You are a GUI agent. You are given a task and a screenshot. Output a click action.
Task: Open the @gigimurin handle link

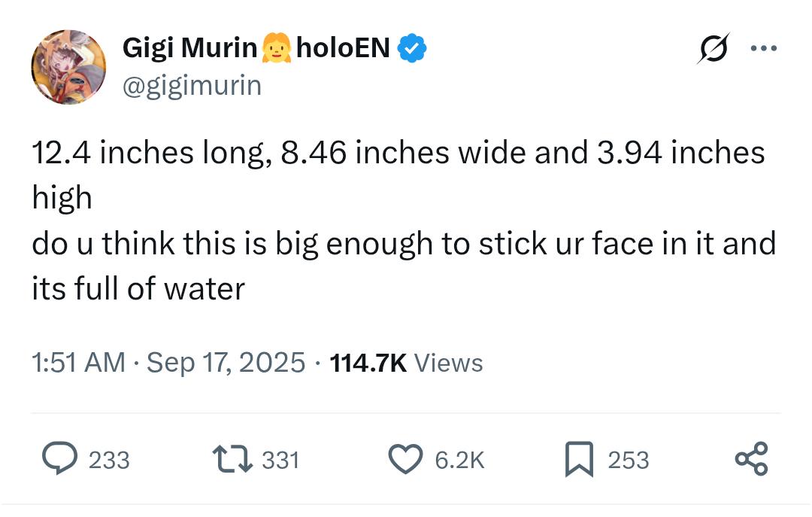click(192, 86)
